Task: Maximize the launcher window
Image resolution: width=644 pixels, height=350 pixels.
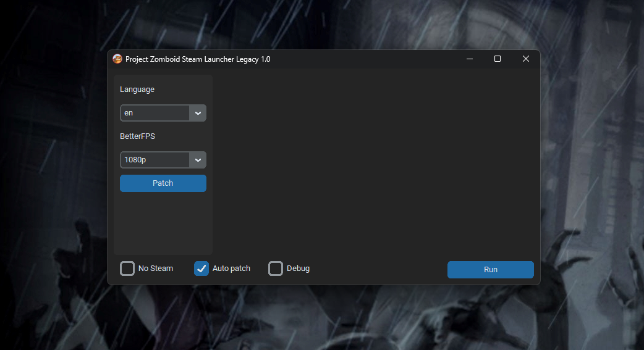Action: (x=498, y=59)
